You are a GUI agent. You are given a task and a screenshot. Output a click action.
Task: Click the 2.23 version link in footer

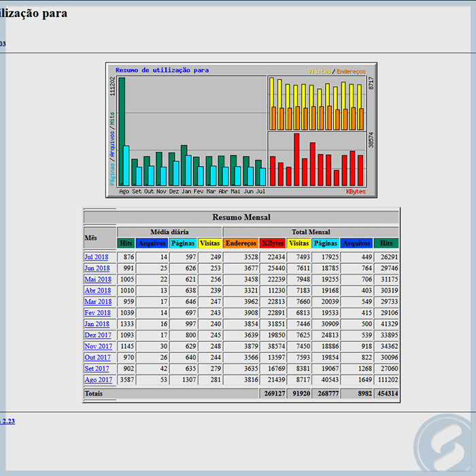(7, 421)
